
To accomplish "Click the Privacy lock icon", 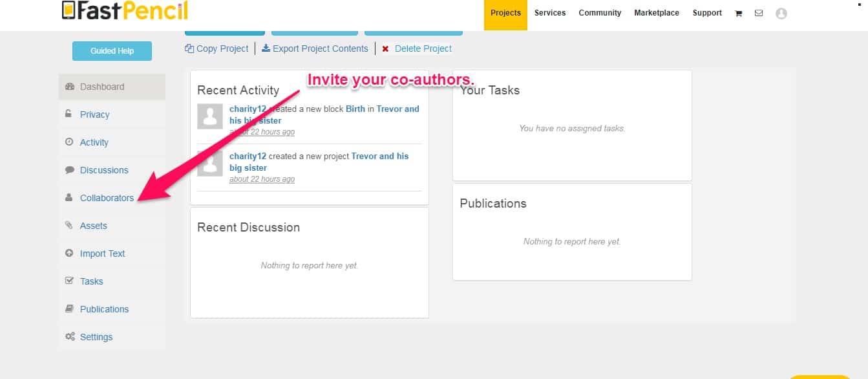I will (x=69, y=114).
